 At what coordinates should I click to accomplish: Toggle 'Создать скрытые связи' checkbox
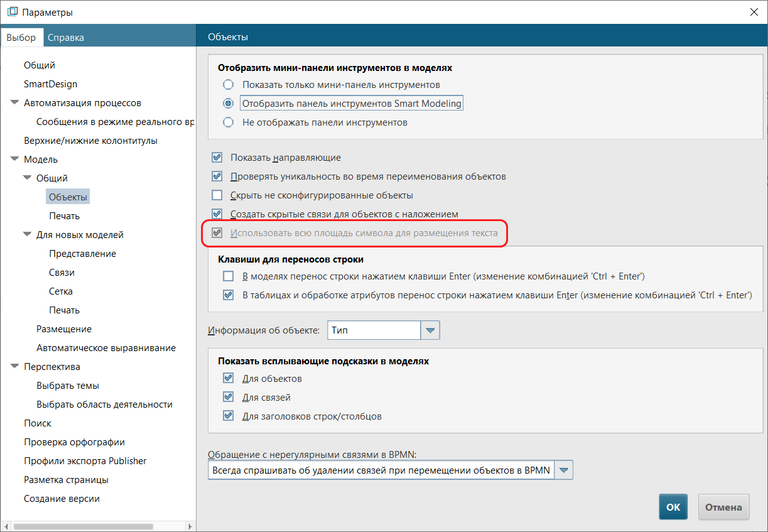(217, 214)
